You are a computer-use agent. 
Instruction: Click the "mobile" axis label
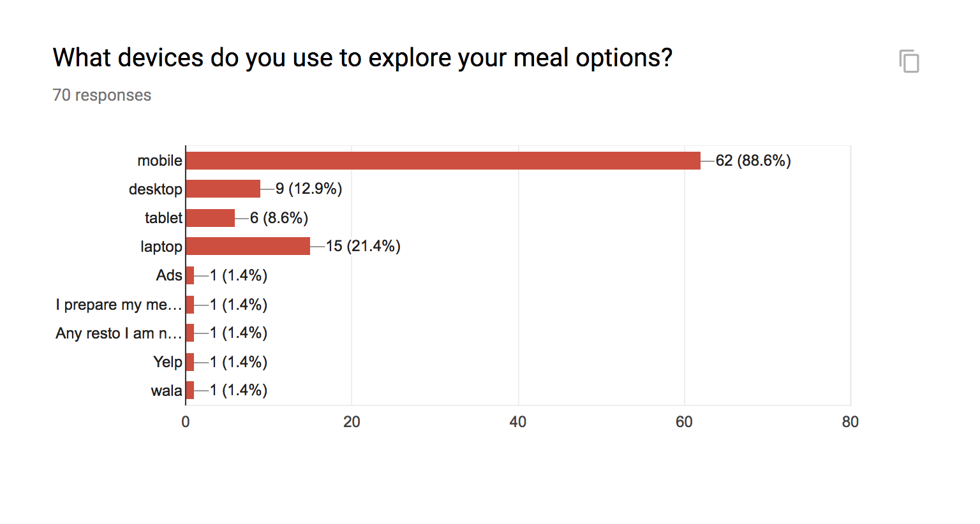(x=160, y=161)
